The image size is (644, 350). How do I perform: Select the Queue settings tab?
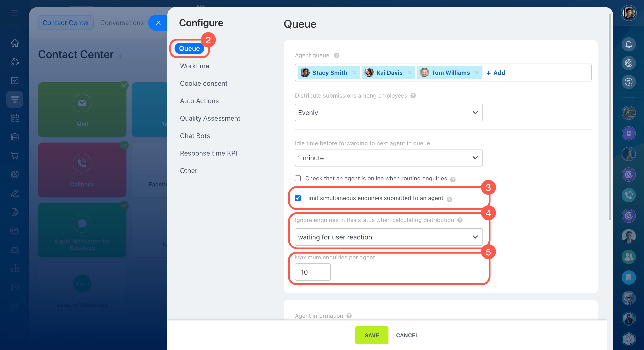189,48
